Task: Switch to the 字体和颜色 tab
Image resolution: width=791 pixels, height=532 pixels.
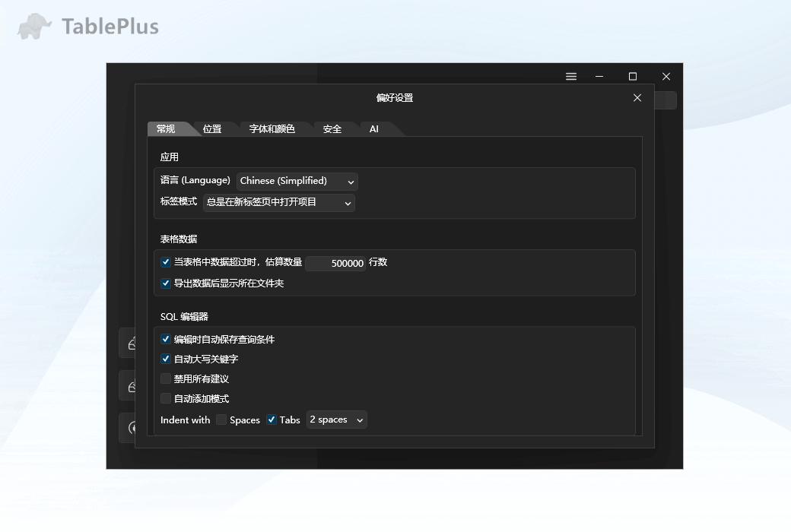Action: coord(274,128)
